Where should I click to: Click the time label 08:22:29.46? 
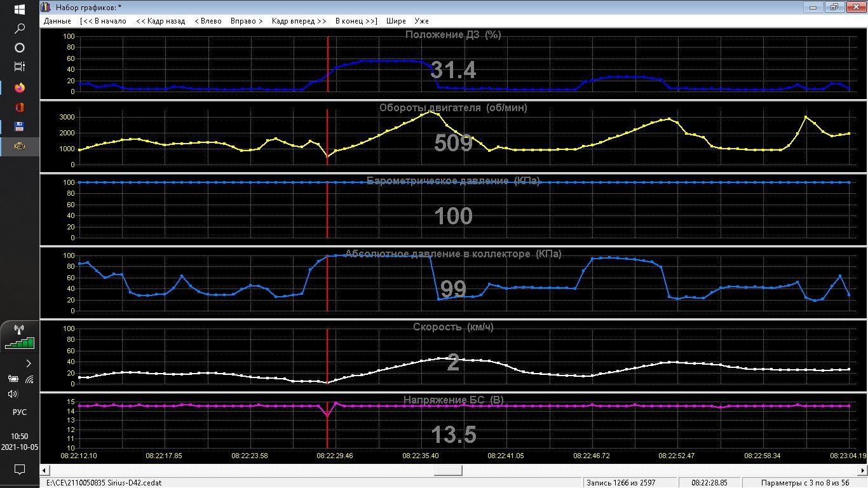tap(335, 456)
